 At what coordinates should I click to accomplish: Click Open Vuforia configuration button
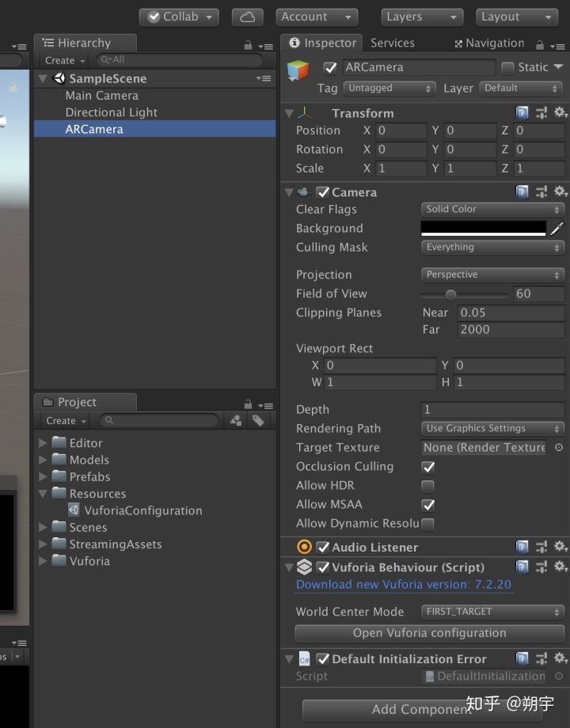(429, 633)
